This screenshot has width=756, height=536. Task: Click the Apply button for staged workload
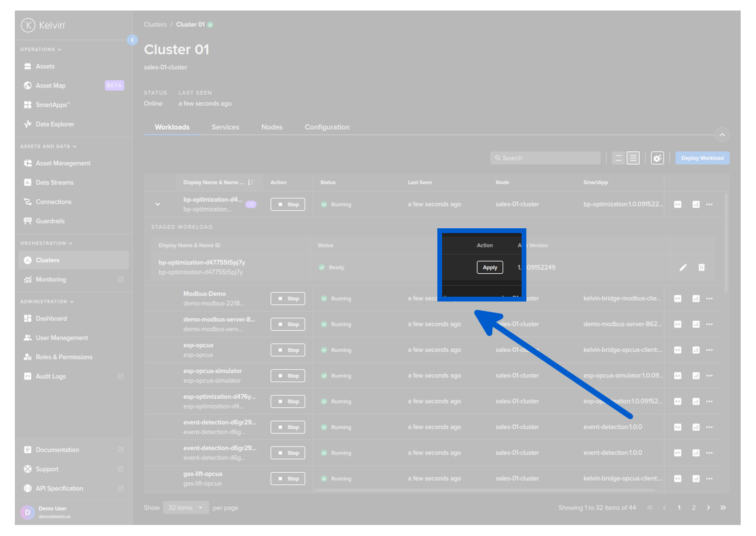pyautogui.click(x=489, y=268)
